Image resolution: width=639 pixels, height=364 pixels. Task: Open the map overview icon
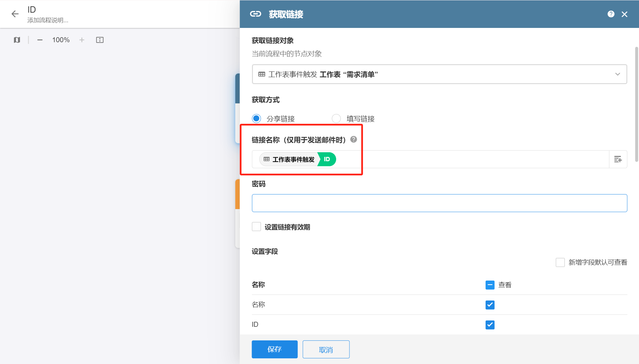[17, 40]
